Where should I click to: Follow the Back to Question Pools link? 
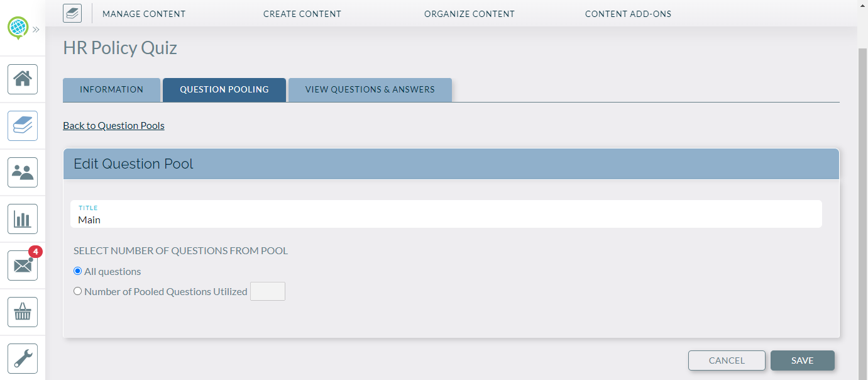click(x=113, y=125)
